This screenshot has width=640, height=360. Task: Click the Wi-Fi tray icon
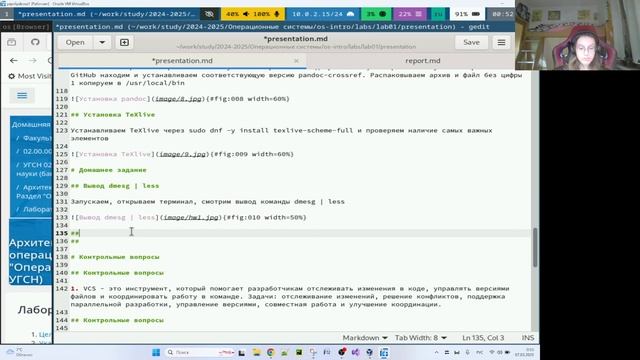pyautogui.click(x=492, y=352)
